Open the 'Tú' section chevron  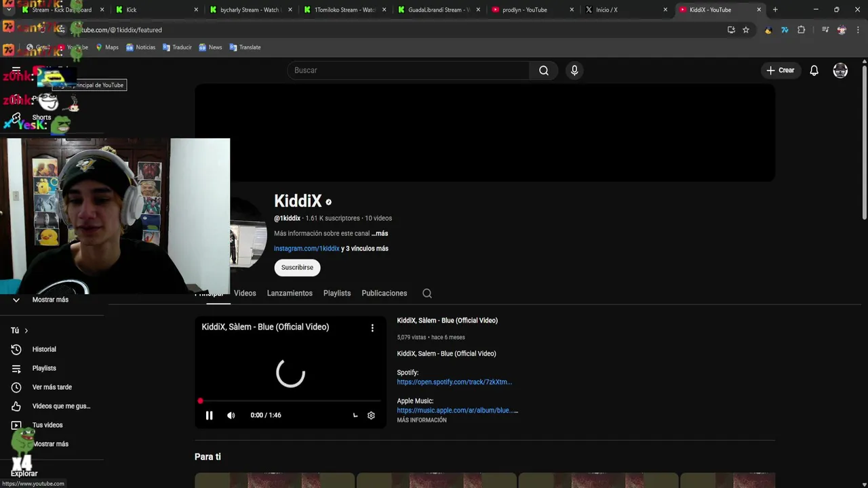pos(26,331)
